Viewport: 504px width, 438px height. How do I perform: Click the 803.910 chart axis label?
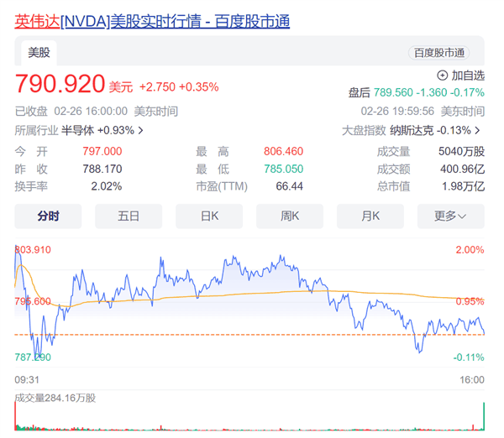click(x=33, y=250)
